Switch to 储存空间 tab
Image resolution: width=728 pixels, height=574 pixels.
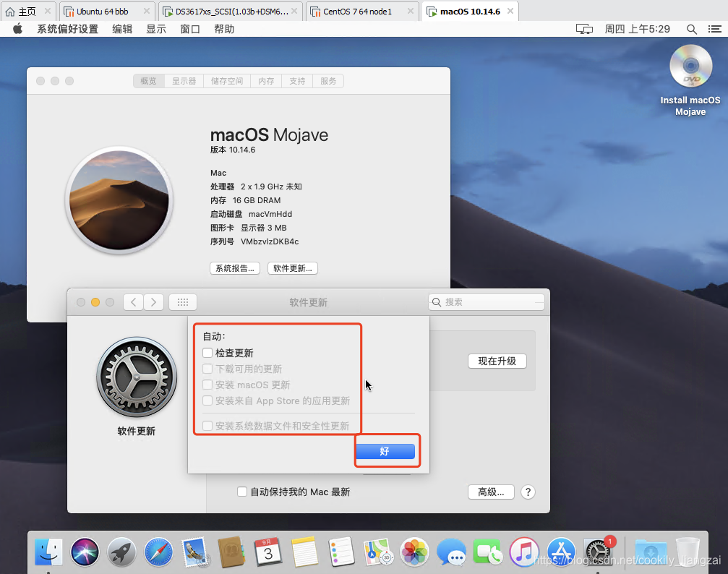(x=227, y=81)
